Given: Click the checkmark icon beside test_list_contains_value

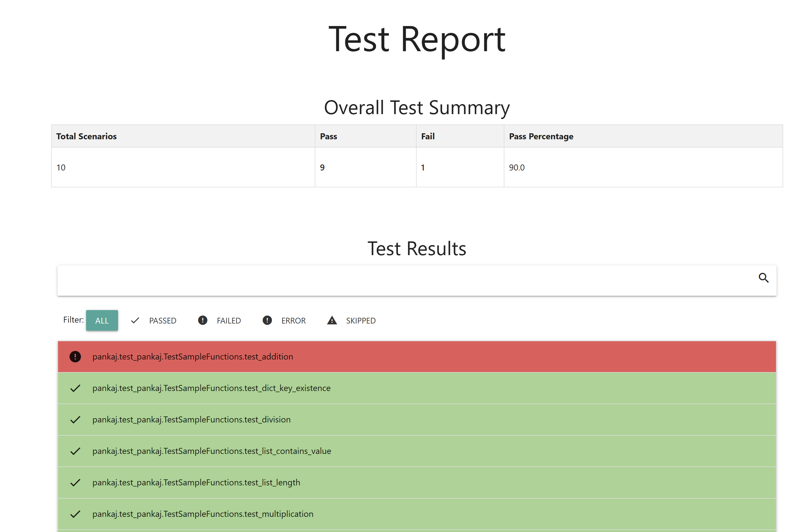Looking at the screenshot, I should 75,451.
